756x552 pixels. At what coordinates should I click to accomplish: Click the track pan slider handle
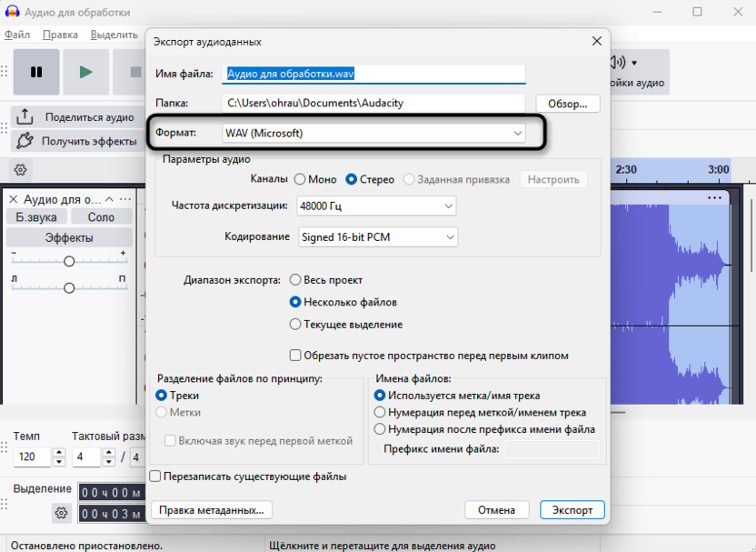[x=69, y=288]
